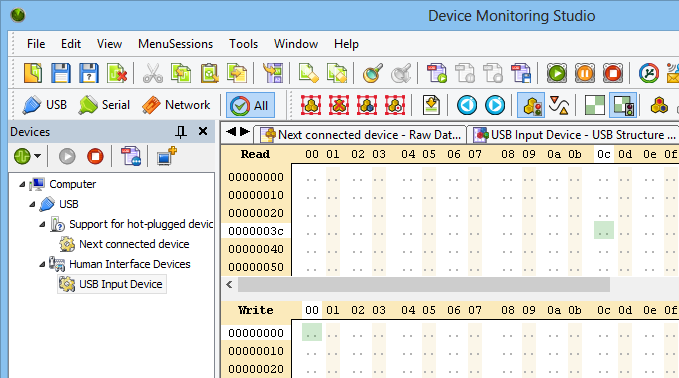Viewport: 679px width, 378px height.
Task: Collapse Support for hot-plugged devices node
Action: click(42, 224)
